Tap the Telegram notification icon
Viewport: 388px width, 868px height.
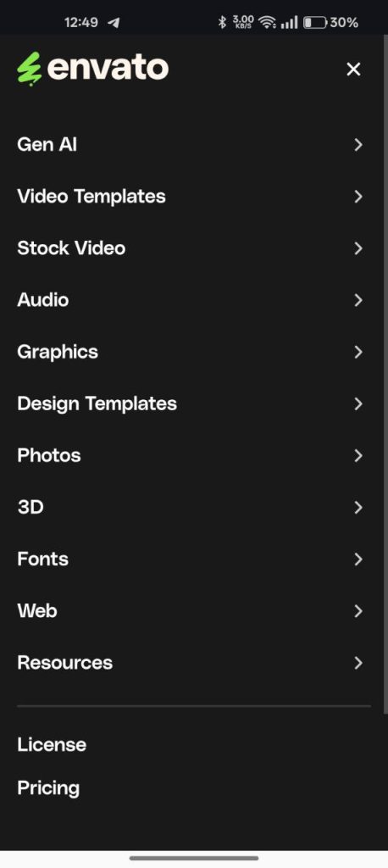[114, 23]
